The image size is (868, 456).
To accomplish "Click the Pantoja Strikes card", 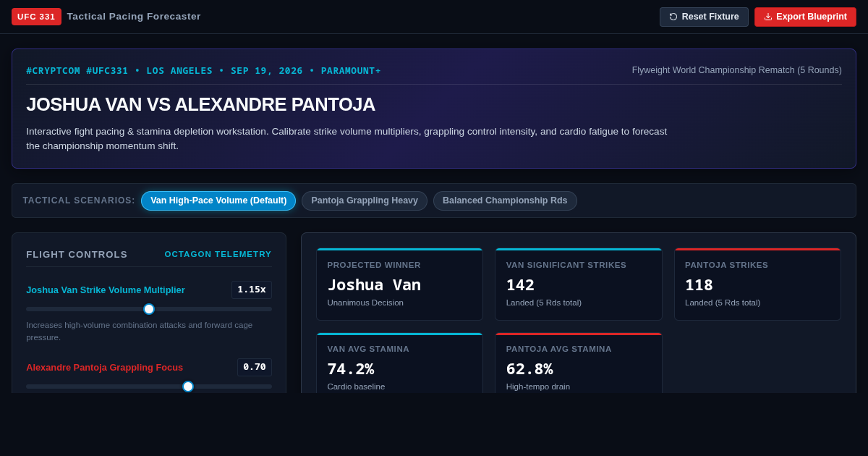I will coord(757,284).
